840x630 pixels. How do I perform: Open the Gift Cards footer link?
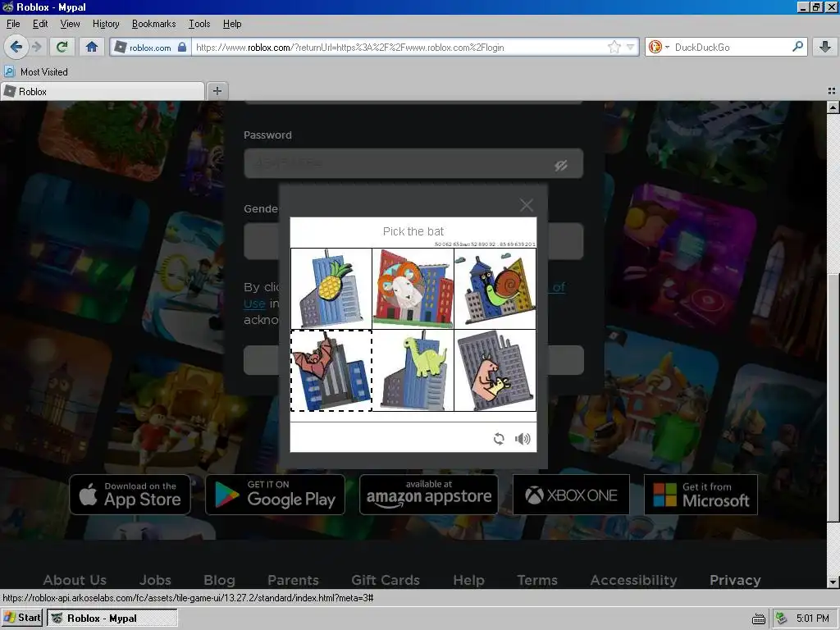tap(386, 580)
